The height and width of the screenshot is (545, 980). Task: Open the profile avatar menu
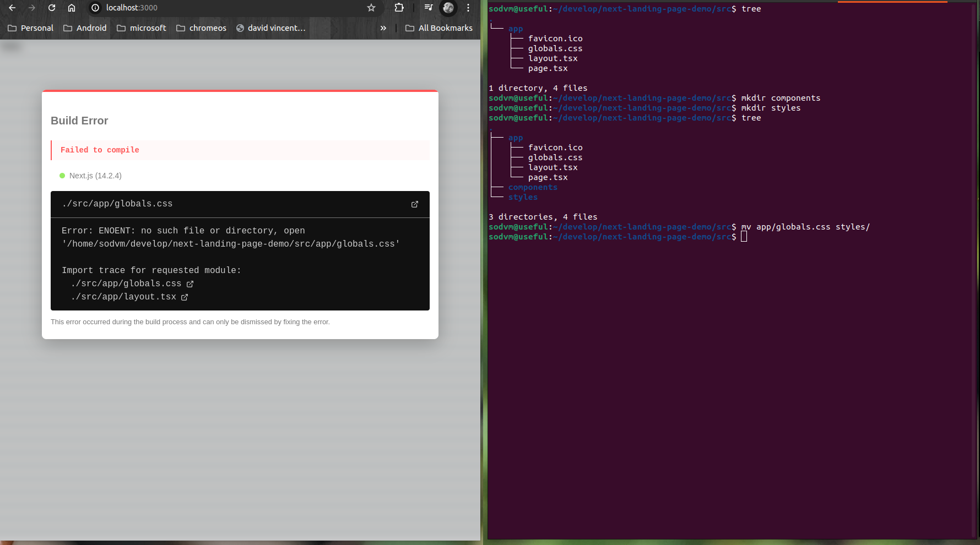point(448,8)
